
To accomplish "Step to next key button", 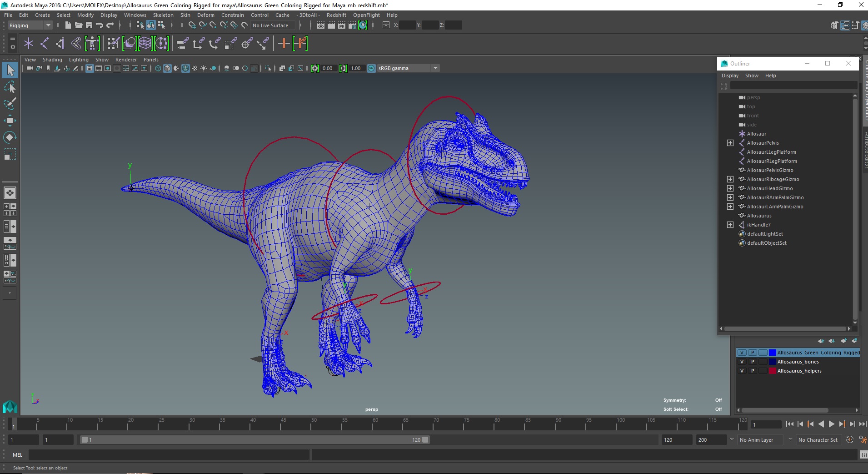I will (x=842, y=424).
